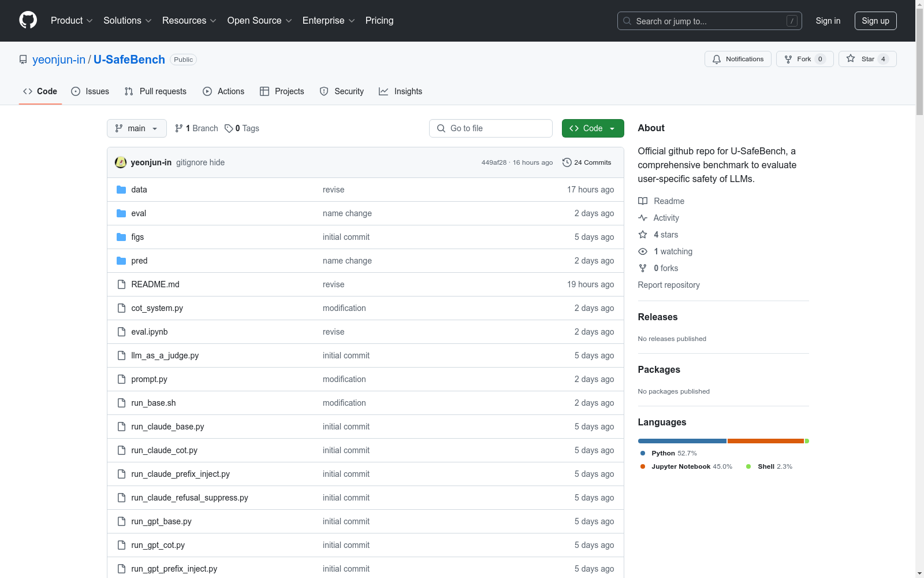This screenshot has width=924, height=578.
Task: Click the repository icon beside yeonjun-in
Action: 23,60
